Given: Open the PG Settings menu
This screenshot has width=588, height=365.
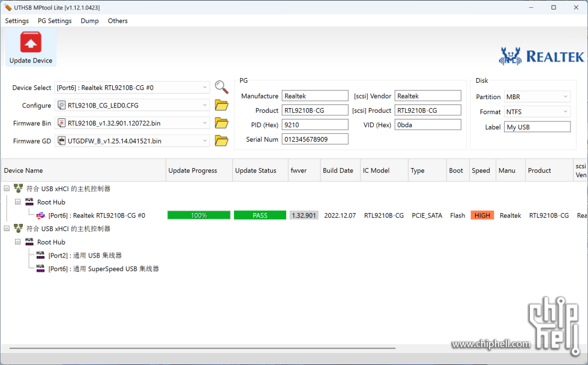Looking at the screenshot, I should 55,20.
